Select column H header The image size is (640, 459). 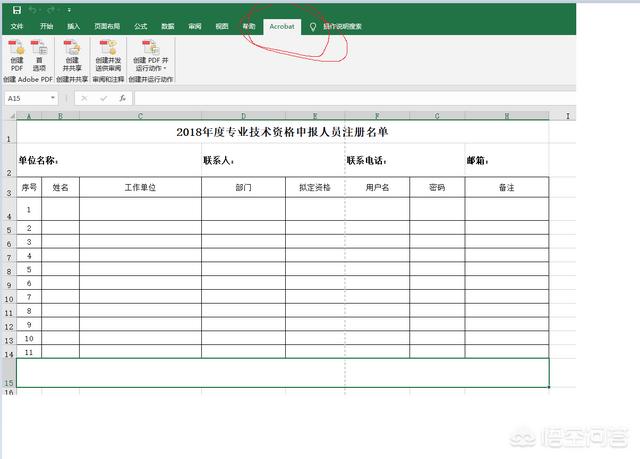[x=507, y=116]
